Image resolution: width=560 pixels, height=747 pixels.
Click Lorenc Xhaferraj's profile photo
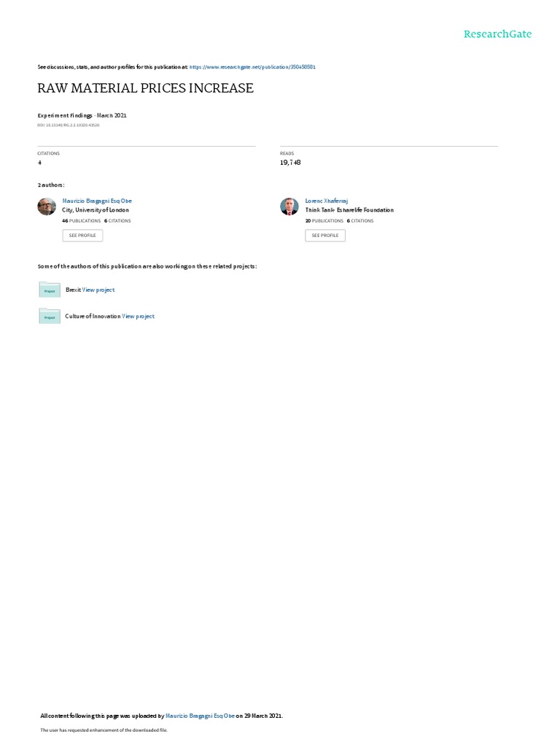pyautogui.click(x=289, y=206)
